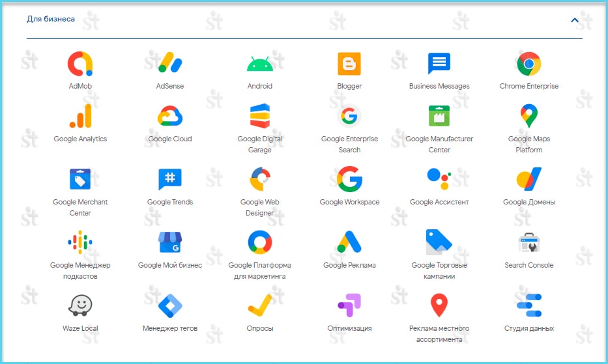Follow the Google Мой бизнес text link
Screen dimensions: 608x364
pyautogui.click(x=170, y=265)
